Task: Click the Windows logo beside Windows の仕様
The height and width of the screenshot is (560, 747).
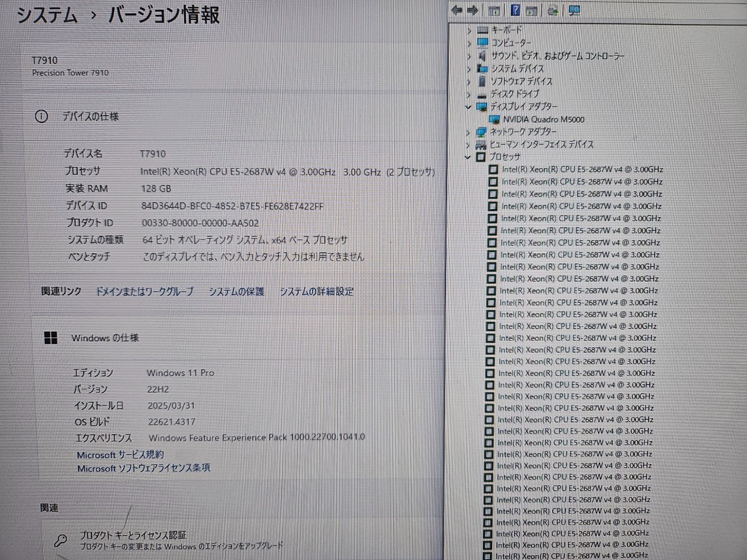Action: (x=51, y=338)
